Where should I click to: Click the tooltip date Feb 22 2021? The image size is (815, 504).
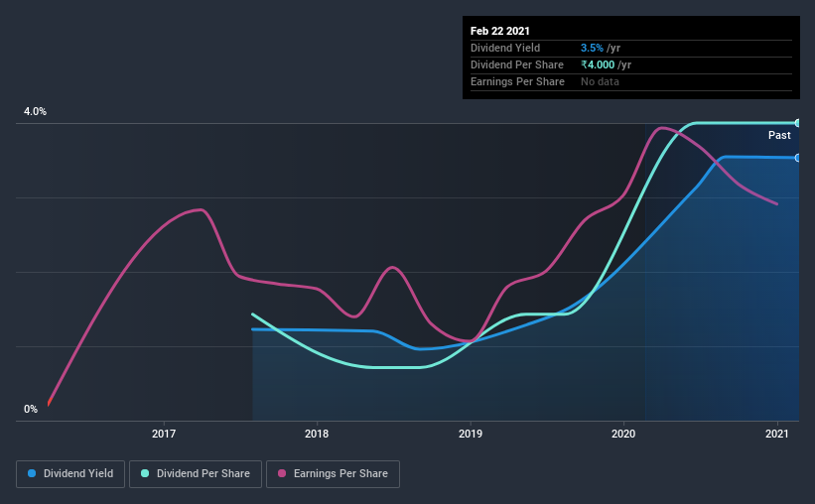pyautogui.click(x=500, y=31)
